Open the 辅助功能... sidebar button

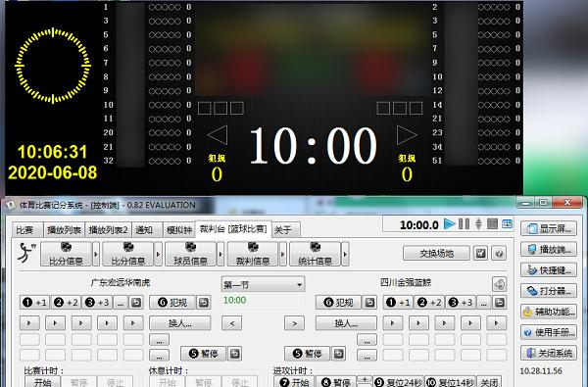549,312
